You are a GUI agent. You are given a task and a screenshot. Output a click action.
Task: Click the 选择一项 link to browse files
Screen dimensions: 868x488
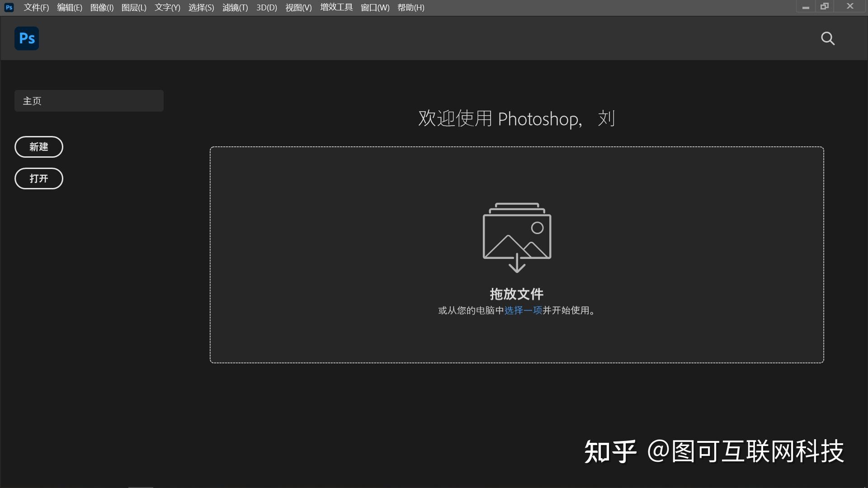click(522, 310)
